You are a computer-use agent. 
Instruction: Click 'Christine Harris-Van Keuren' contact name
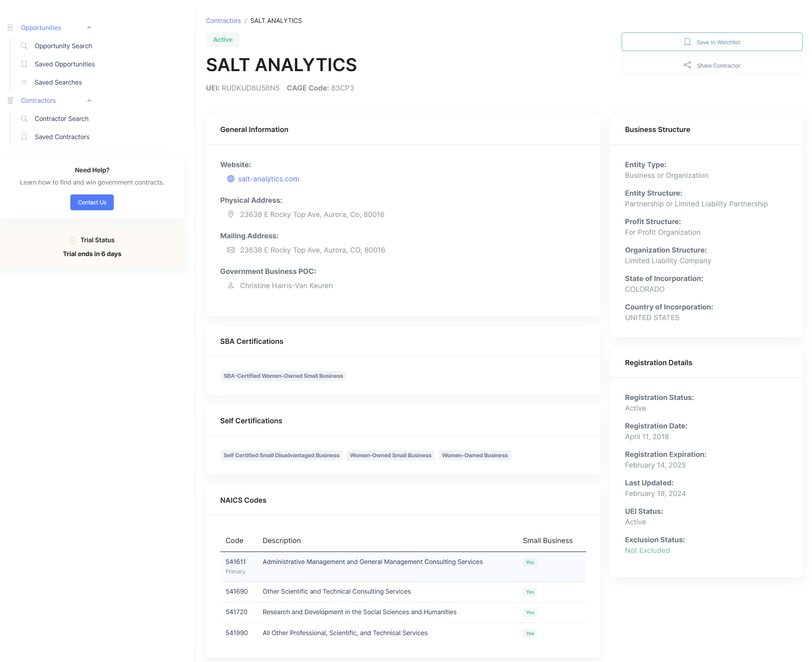pos(286,286)
